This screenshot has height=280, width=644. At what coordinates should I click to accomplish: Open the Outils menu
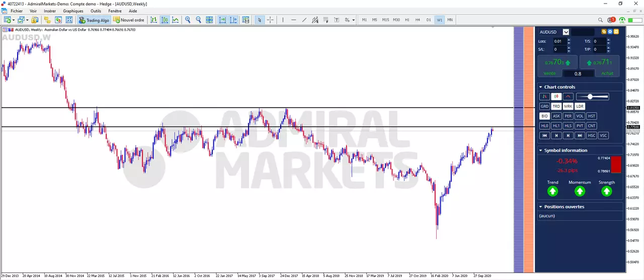coord(96,11)
